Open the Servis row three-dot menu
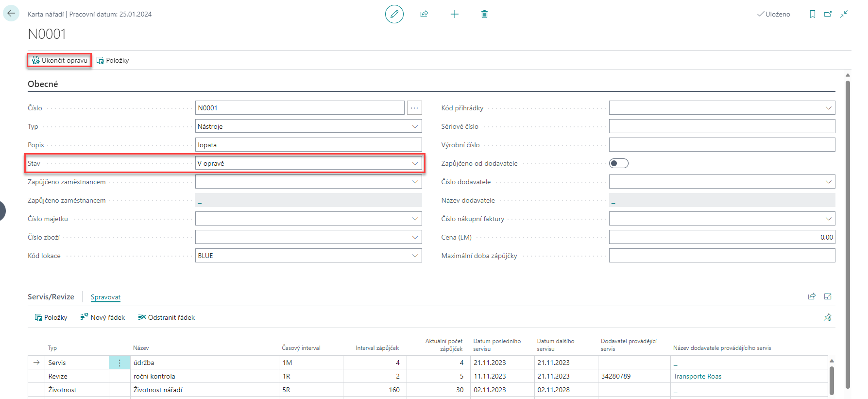The height and width of the screenshot is (399, 868). (119, 363)
